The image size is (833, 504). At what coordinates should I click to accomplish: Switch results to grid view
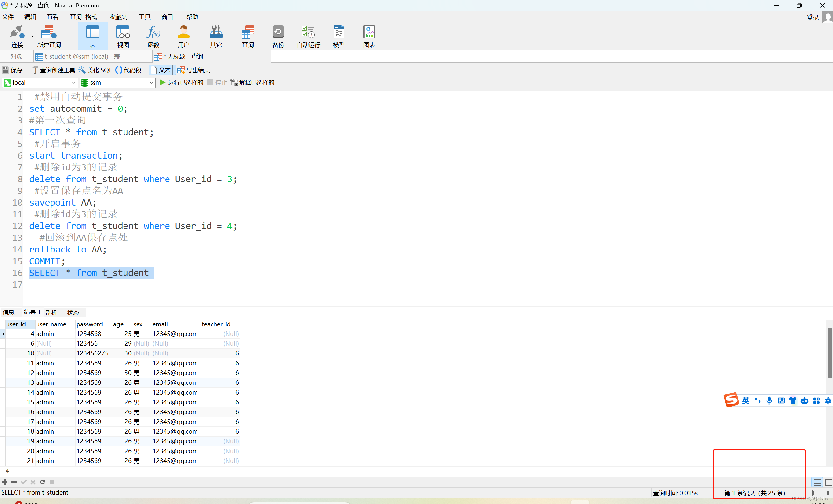[817, 482]
